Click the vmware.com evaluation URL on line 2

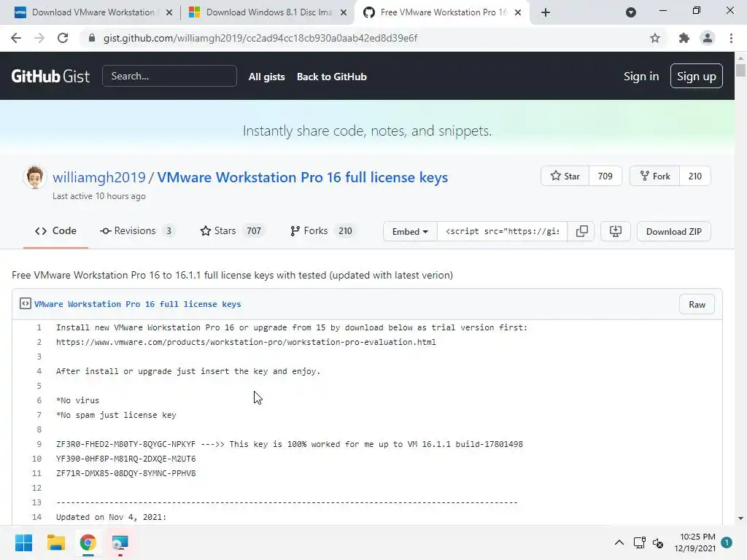pyautogui.click(x=246, y=342)
